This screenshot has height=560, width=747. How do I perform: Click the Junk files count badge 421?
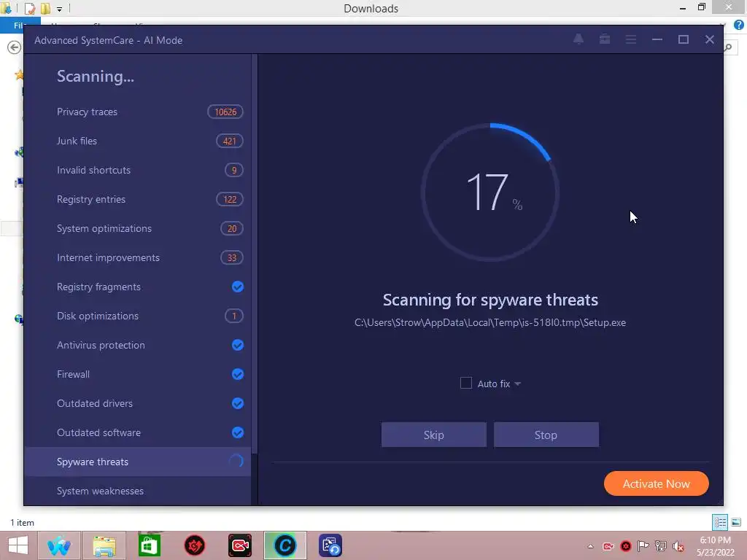pos(230,141)
